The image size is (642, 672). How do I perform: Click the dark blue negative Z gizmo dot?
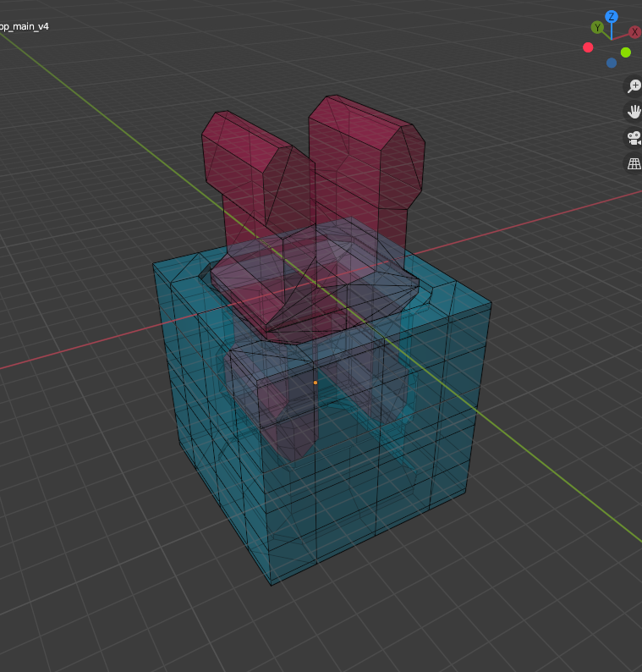pyautogui.click(x=612, y=63)
